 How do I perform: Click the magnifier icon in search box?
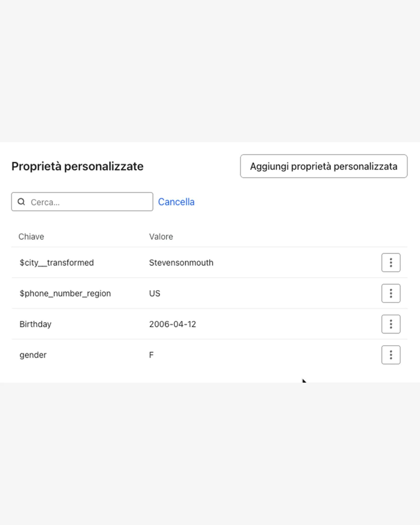[x=21, y=202]
